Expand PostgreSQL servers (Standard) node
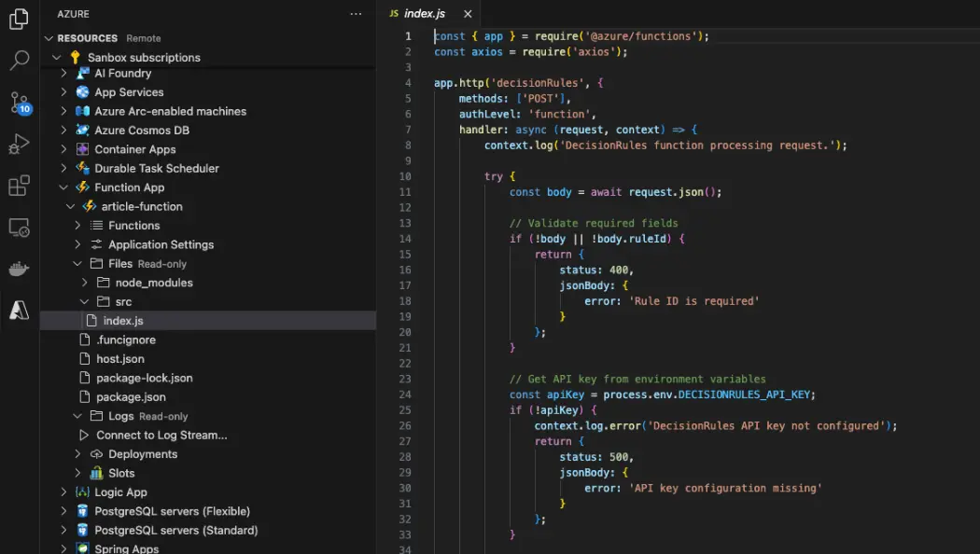Viewport: 980px width, 554px height. [x=63, y=531]
